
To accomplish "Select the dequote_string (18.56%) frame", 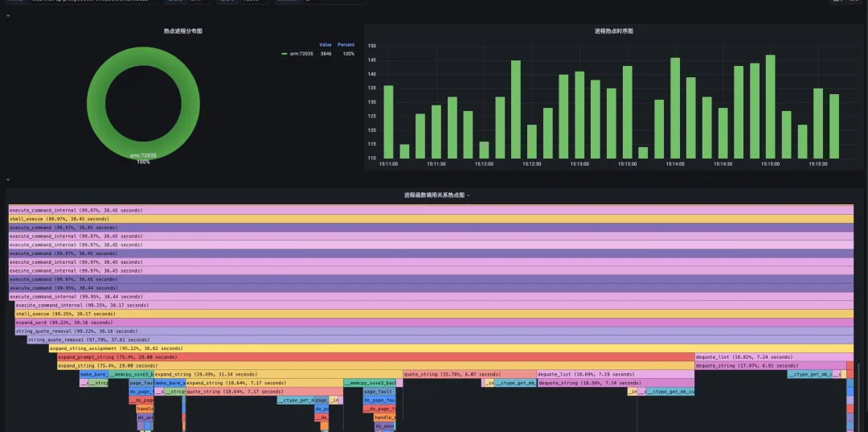I will click(x=616, y=383).
